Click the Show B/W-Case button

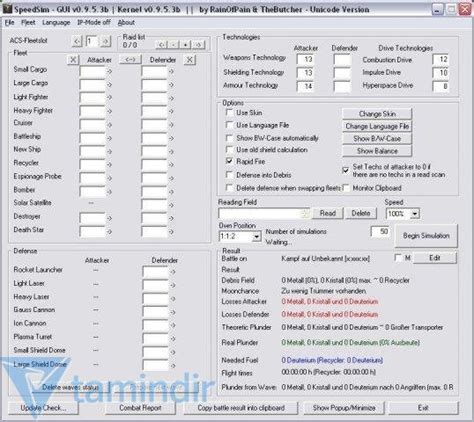(x=377, y=139)
